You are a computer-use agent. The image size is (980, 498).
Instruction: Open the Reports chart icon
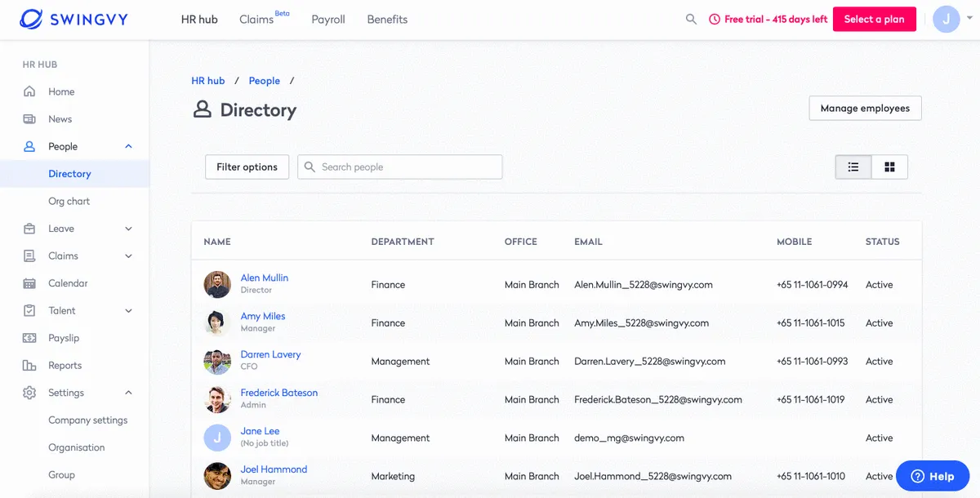click(29, 366)
